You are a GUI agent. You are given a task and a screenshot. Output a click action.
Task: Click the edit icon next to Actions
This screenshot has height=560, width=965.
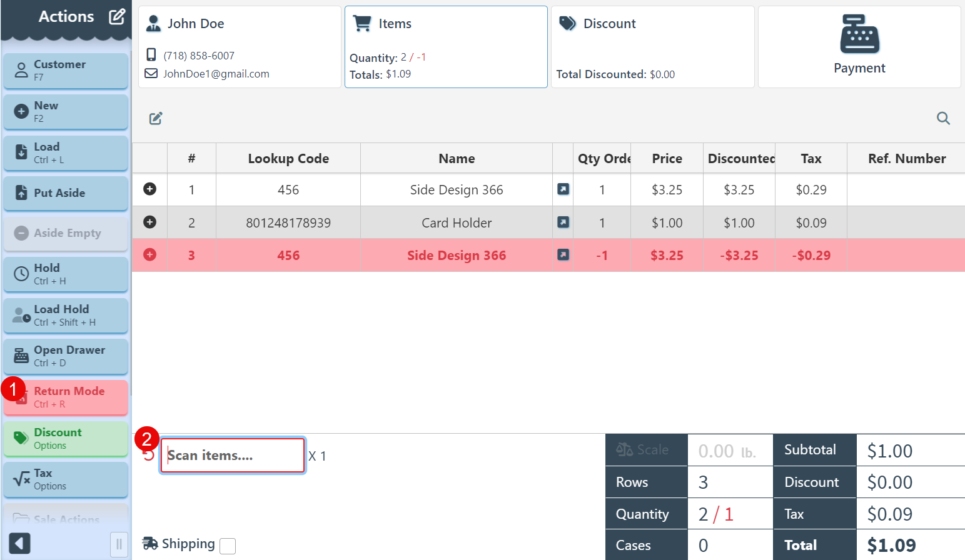pos(117,17)
